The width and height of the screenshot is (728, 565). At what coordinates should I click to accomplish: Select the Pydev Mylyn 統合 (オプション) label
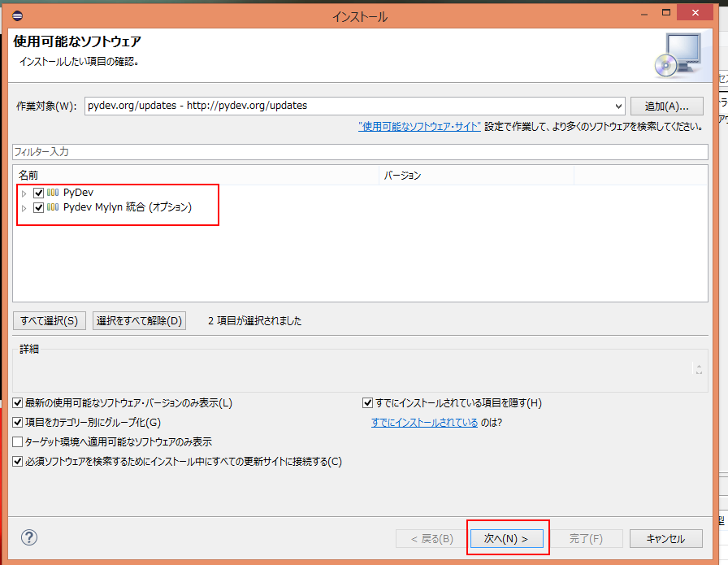pos(128,207)
